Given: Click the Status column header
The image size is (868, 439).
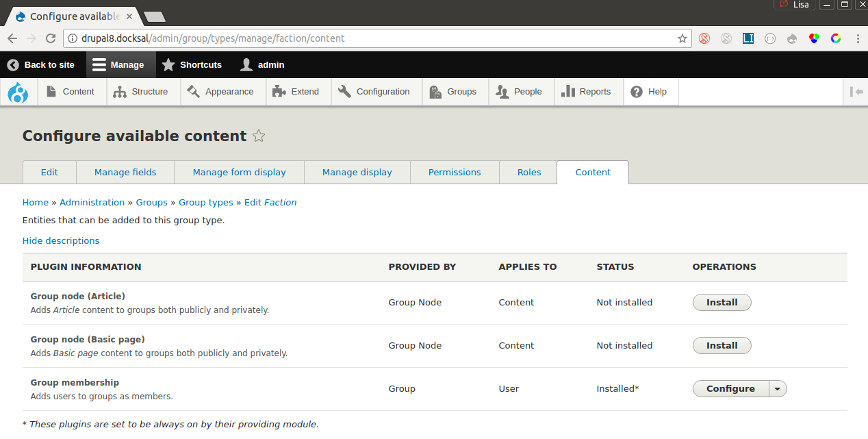Looking at the screenshot, I should pyautogui.click(x=615, y=267).
